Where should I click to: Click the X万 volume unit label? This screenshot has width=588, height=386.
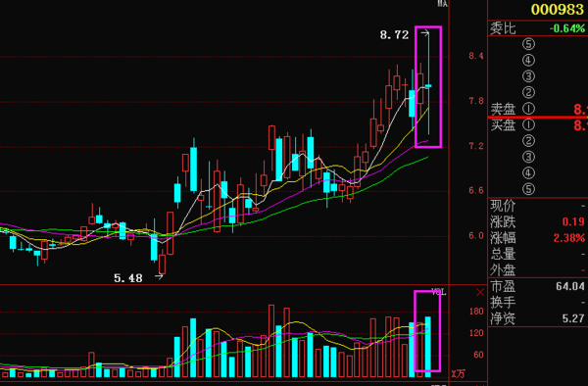(459, 373)
